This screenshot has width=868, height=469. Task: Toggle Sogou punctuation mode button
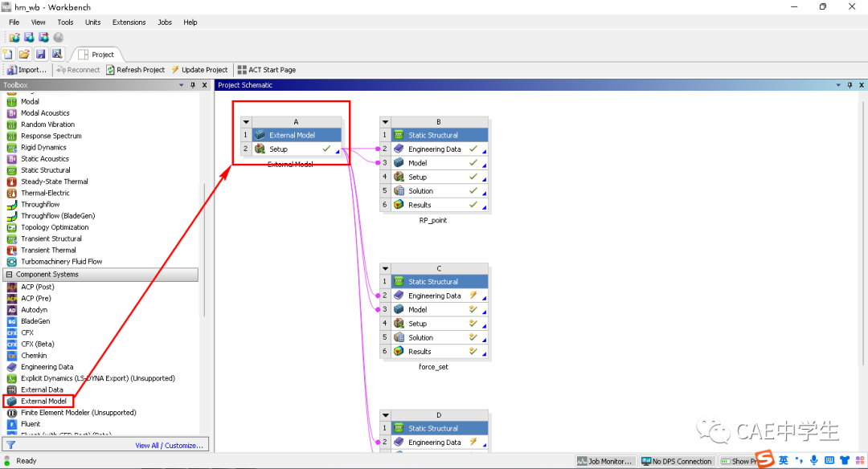click(798, 460)
